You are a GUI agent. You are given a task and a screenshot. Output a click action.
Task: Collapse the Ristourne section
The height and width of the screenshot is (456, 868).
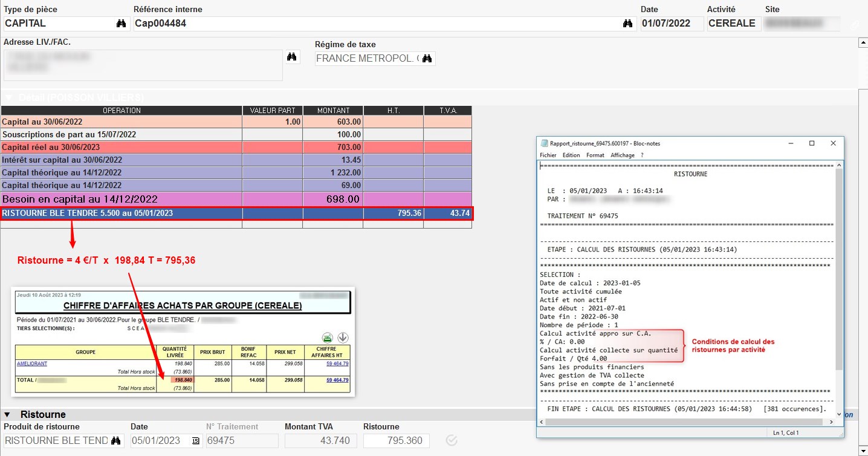[7, 415]
